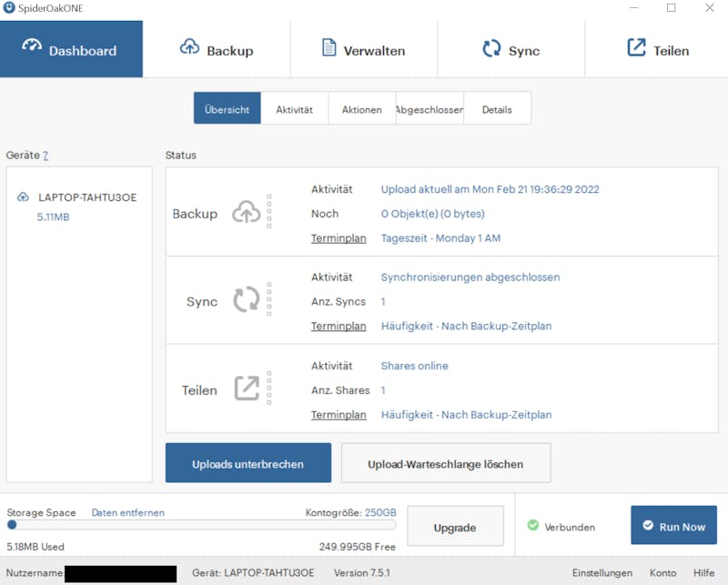The width and height of the screenshot is (728, 585).
Task: Click the Anz. Syncs count value
Action: tap(383, 302)
